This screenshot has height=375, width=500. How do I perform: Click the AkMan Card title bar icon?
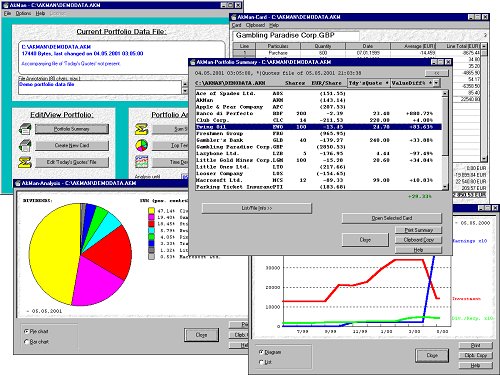(x=234, y=17)
